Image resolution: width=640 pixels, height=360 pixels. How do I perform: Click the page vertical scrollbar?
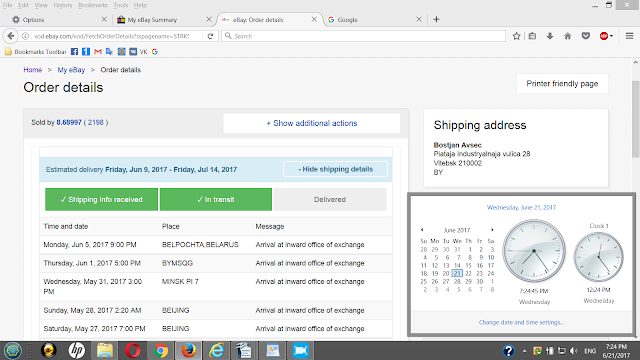636,119
